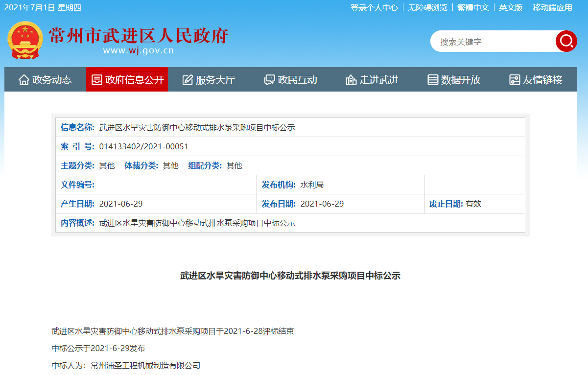Click the list icon beside 数据开放
Screen dimensions: 588x375
[433, 80]
